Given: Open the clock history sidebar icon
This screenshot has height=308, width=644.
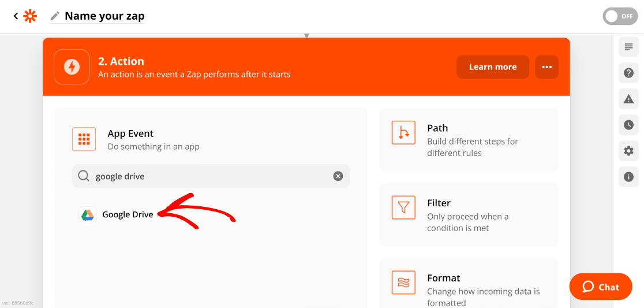Looking at the screenshot, I should point(628,125).
